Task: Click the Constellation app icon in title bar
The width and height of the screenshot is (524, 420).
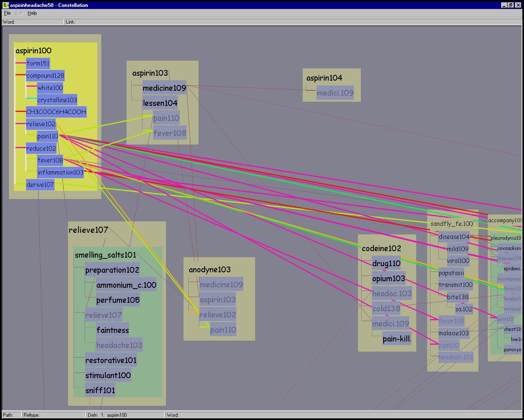Action: (6, 5)
